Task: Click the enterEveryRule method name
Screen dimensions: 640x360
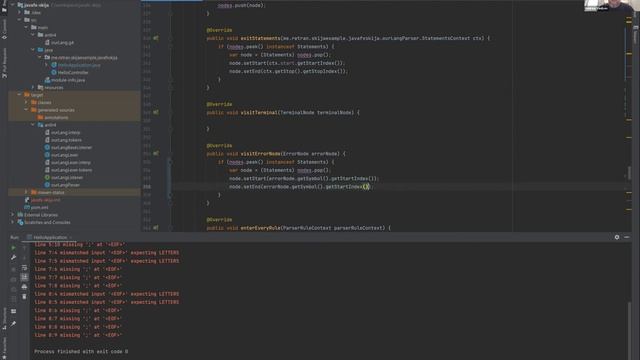Action: click(x=260, y=228)
